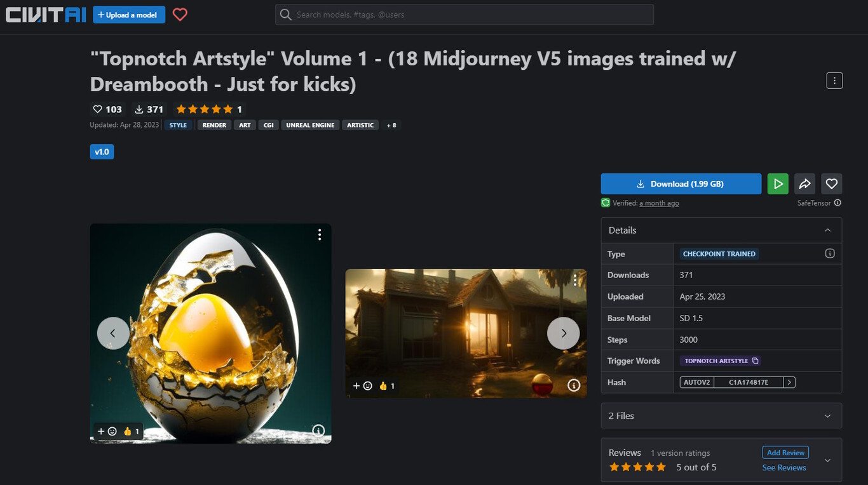
Task: Open three-dot menu on egg image
Action: (320, 235)
